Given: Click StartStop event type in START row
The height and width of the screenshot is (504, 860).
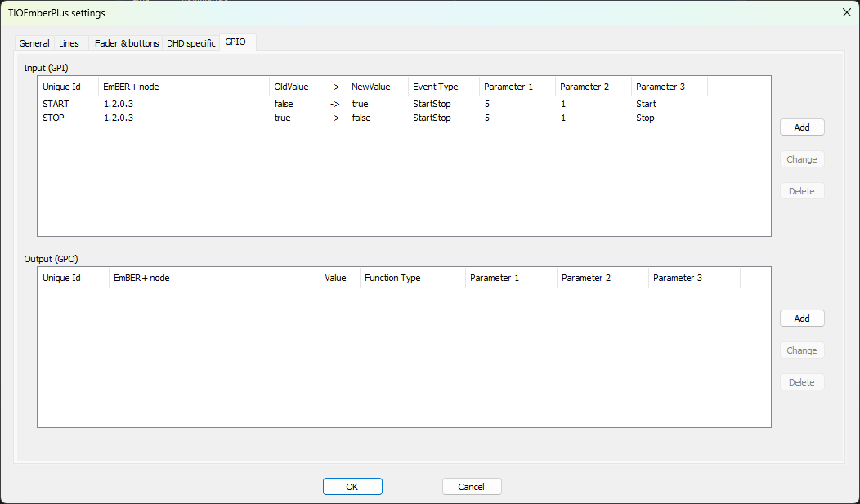Looking at the screenshot, I should click(432, 104).
